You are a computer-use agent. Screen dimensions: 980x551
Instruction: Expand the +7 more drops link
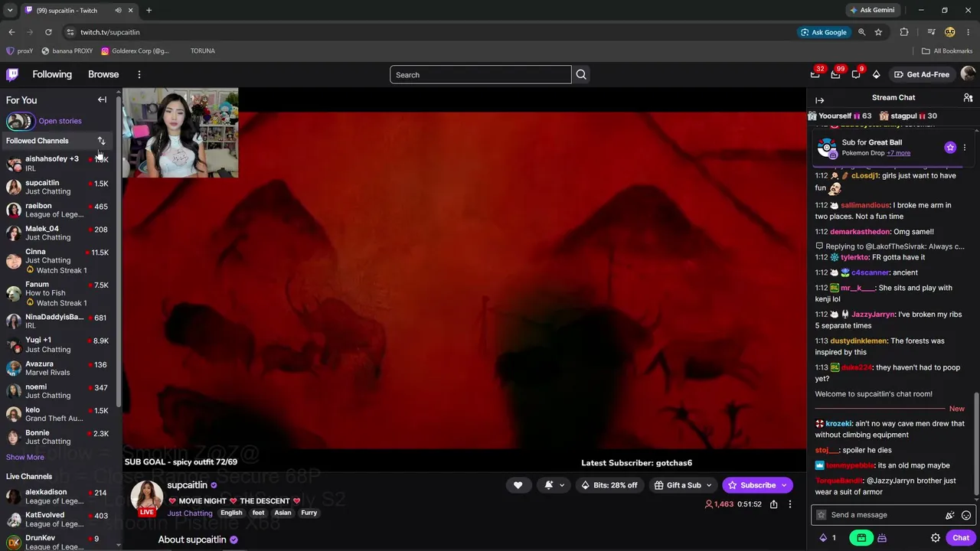pos(899,153)
